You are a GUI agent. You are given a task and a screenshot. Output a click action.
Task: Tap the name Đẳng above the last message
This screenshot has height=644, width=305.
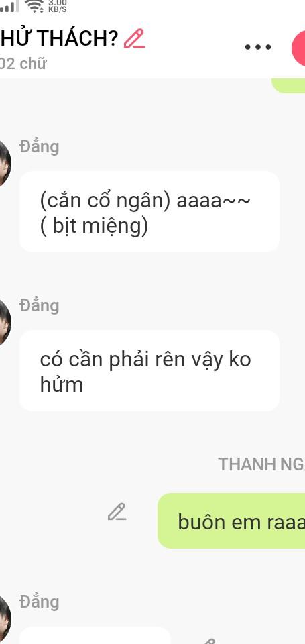click(x=40, y=602)
